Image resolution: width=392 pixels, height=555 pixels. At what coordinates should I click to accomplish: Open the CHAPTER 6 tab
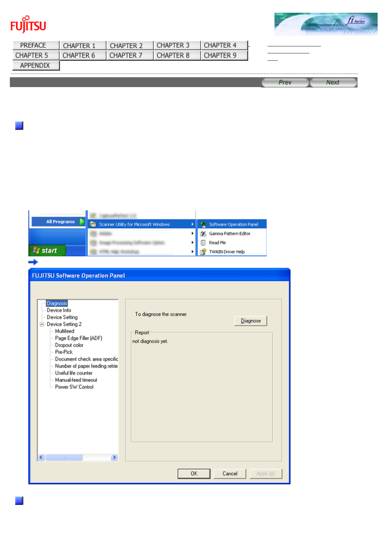(x=83, y=55)
